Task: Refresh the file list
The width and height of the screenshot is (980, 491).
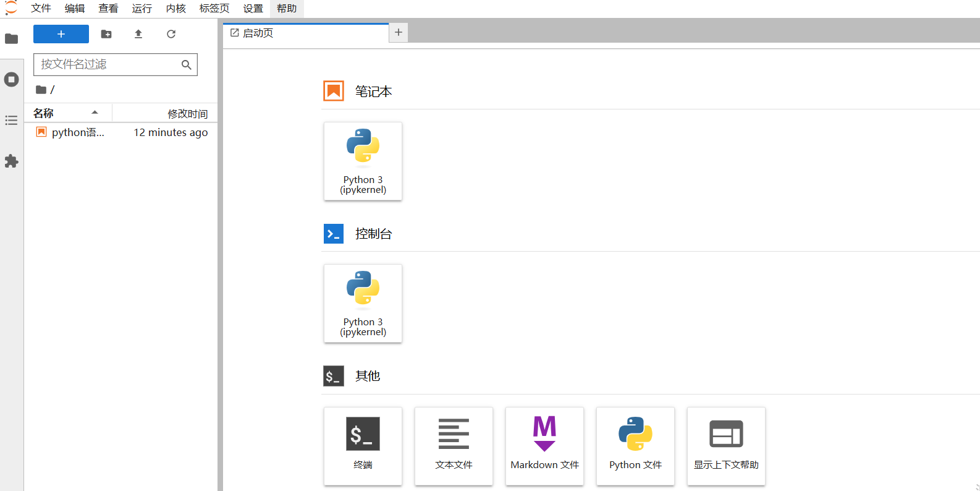Action: (x=171, y=34)
